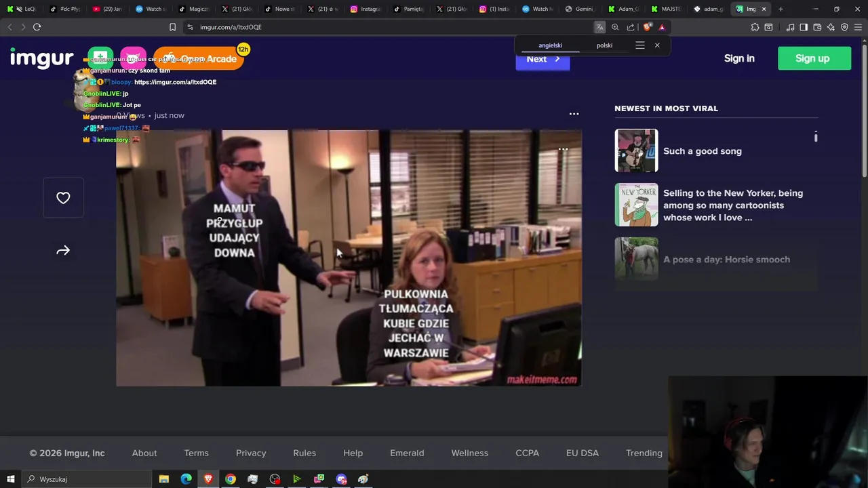Screen dimensions: 868x488
Task: Open translation options menu icon
Action: pos(639,45)
